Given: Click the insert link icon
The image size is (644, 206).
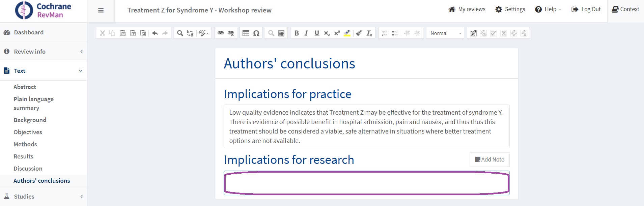Looking at the screenshot, I should click(221, 33).
